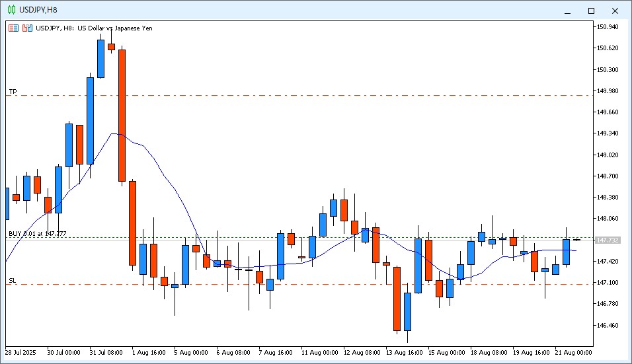
Task: Click the 7 Aug 16:00 time label
Action: coord(276,353)
